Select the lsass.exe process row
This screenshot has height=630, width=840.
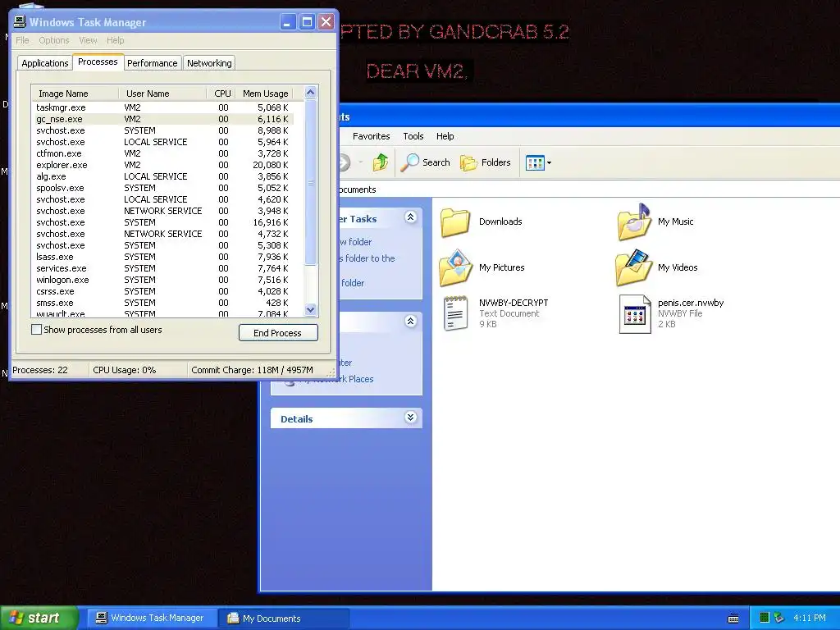[163, 257]
